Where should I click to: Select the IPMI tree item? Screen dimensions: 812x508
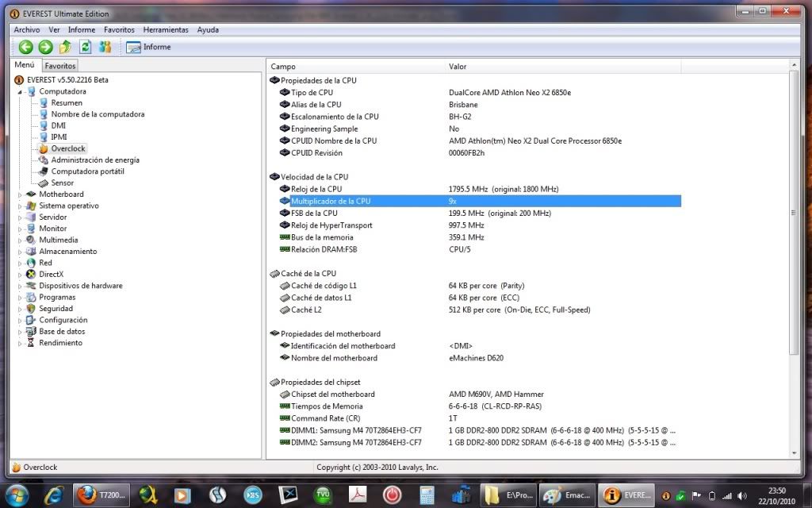point(59,137)
